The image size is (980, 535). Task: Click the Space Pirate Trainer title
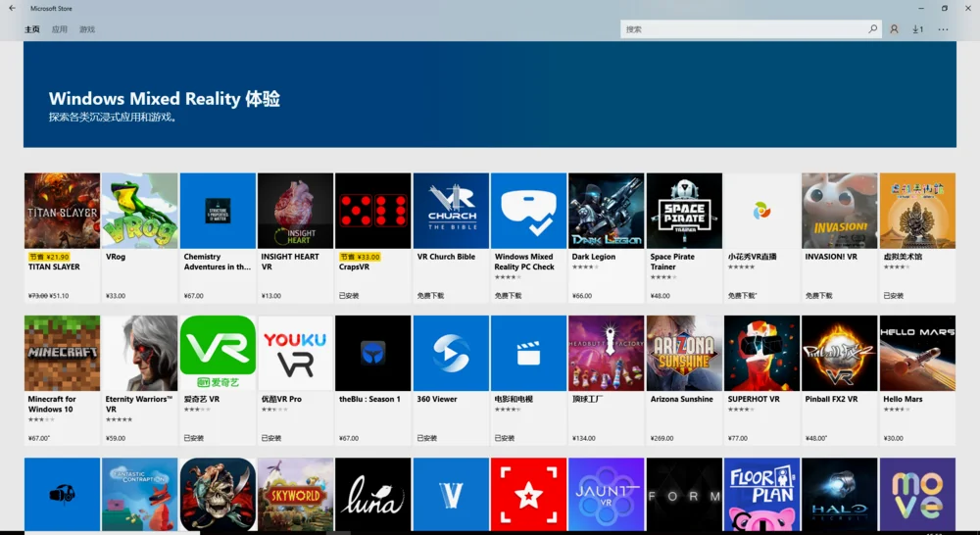672,262
